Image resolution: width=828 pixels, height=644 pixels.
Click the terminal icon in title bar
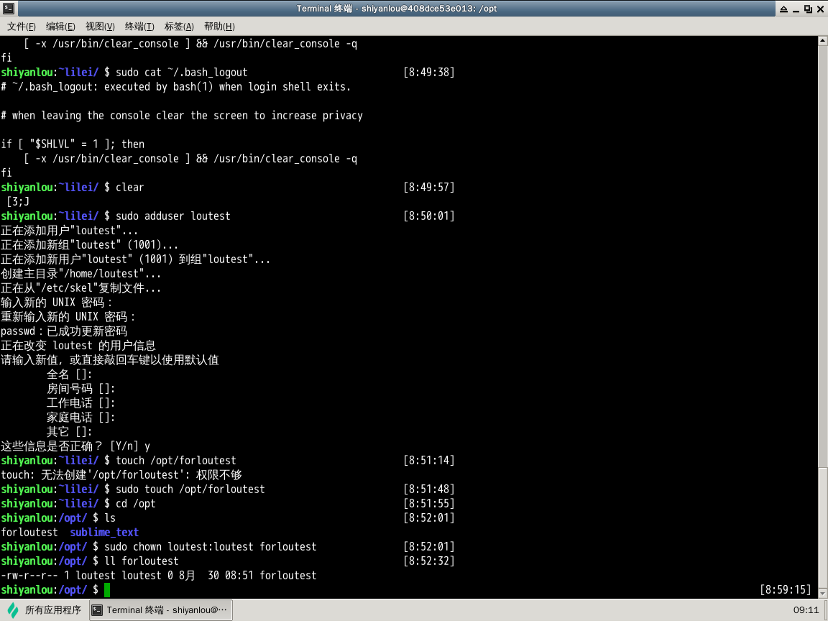(9, 9)
